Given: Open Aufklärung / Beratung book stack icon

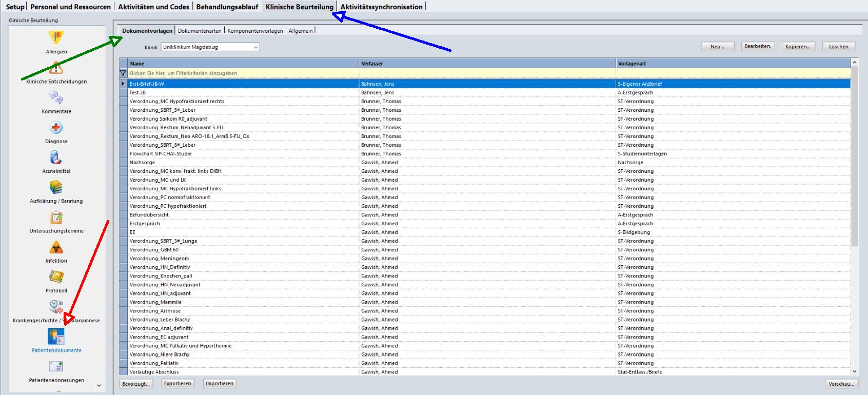Looking at the screenshot, I should tap(56, 187).
